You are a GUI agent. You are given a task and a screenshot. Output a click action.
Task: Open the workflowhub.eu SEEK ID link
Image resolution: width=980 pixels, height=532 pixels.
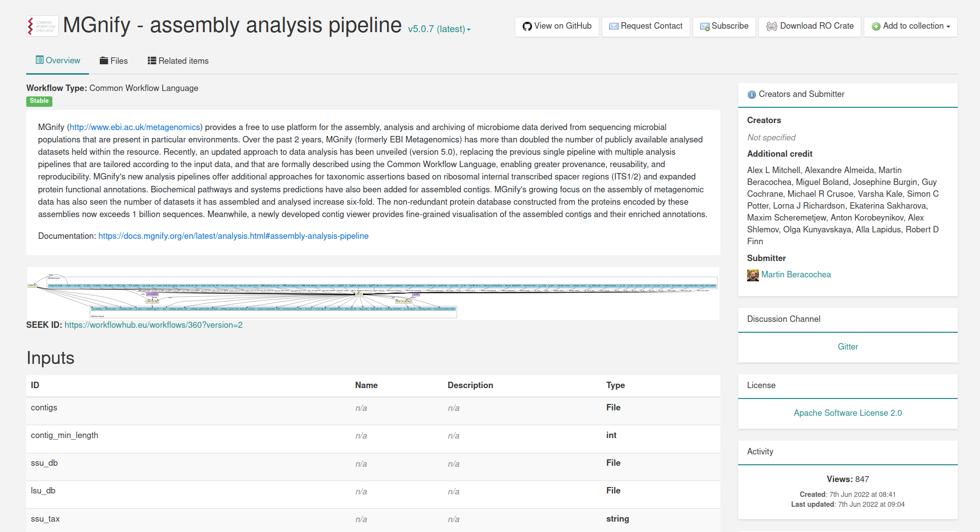153,325
